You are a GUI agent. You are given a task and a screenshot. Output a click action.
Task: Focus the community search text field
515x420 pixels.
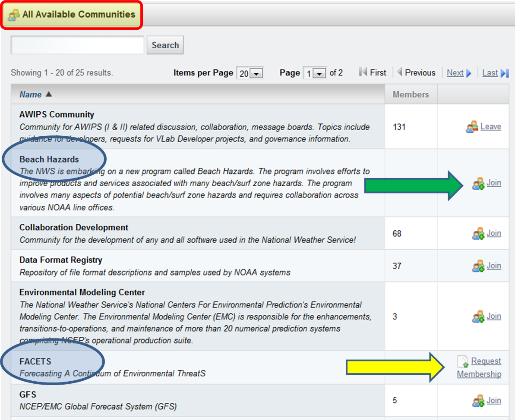pyautogui.click(x=78, y=45)
